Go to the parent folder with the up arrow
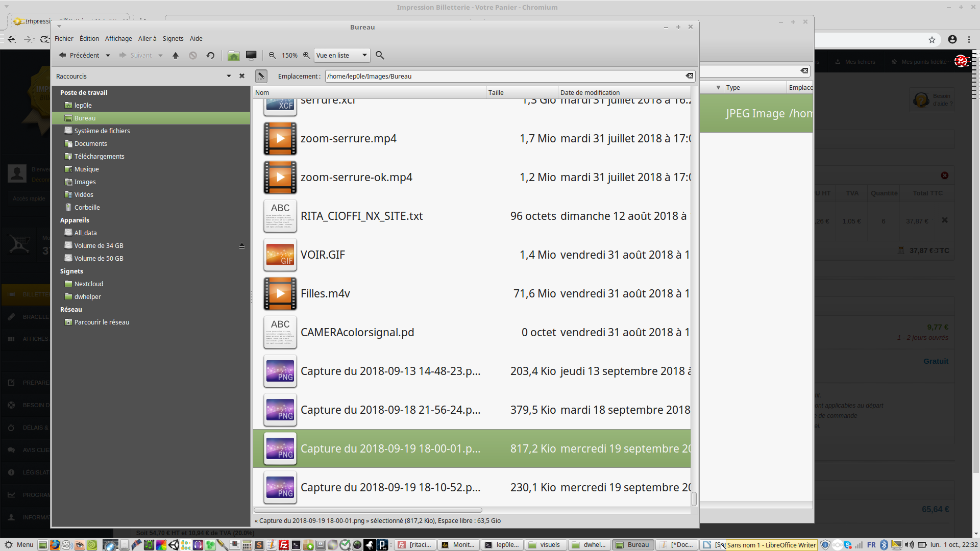The height and width of the screenshot is (551, 980). tap(176, 56)
